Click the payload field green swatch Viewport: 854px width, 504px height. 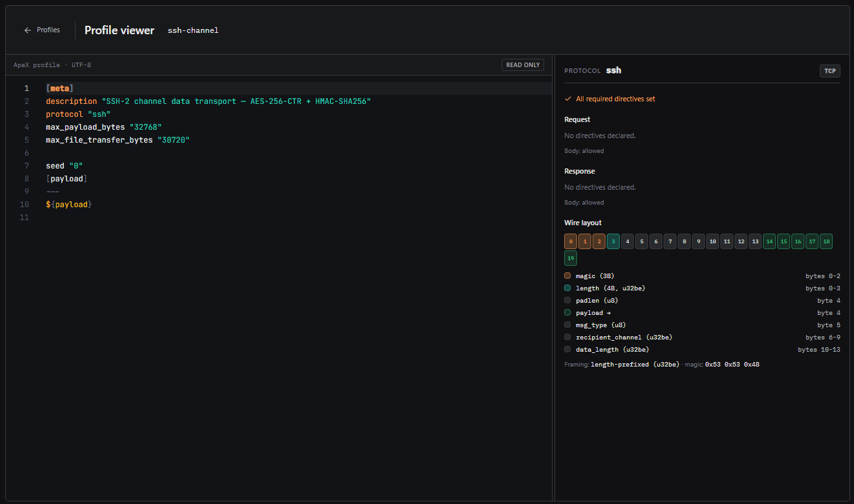(567, 312)
